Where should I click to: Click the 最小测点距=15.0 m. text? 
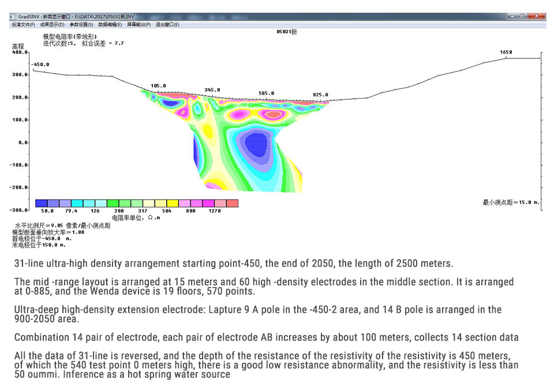[x=511, y=202]
